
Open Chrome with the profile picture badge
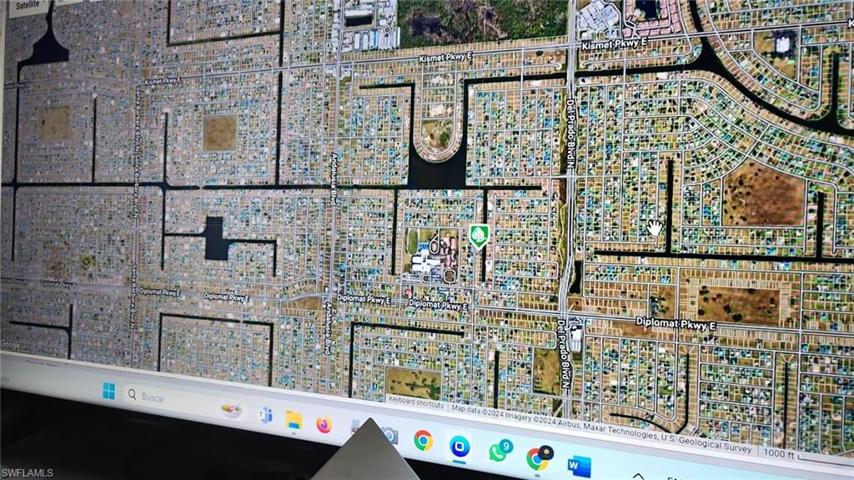[x=539, y=458]
